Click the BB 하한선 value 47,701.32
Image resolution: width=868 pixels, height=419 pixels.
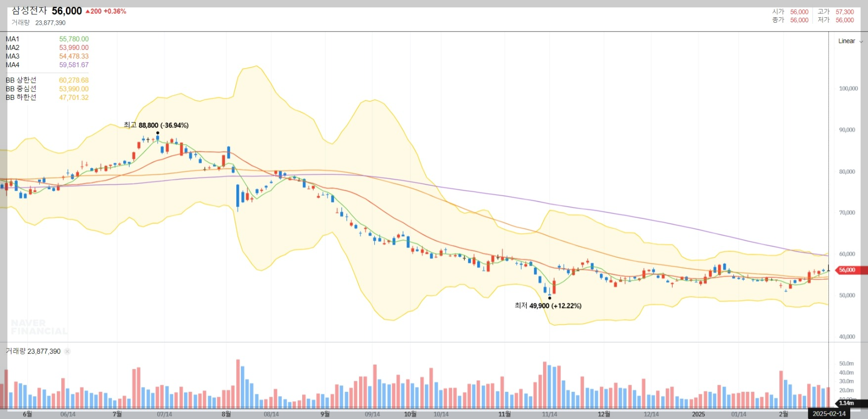(74, 97)
